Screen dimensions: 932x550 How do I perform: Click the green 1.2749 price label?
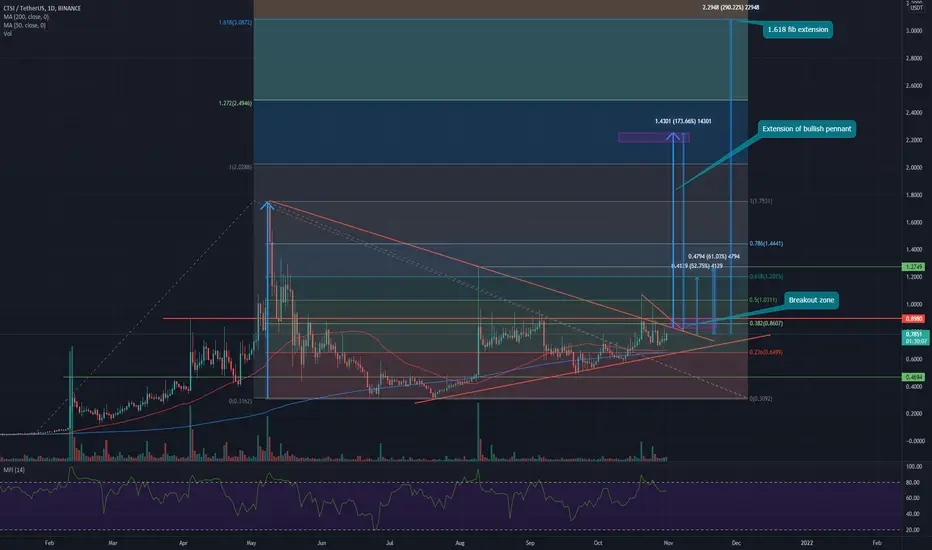click(x=914, y=267)
